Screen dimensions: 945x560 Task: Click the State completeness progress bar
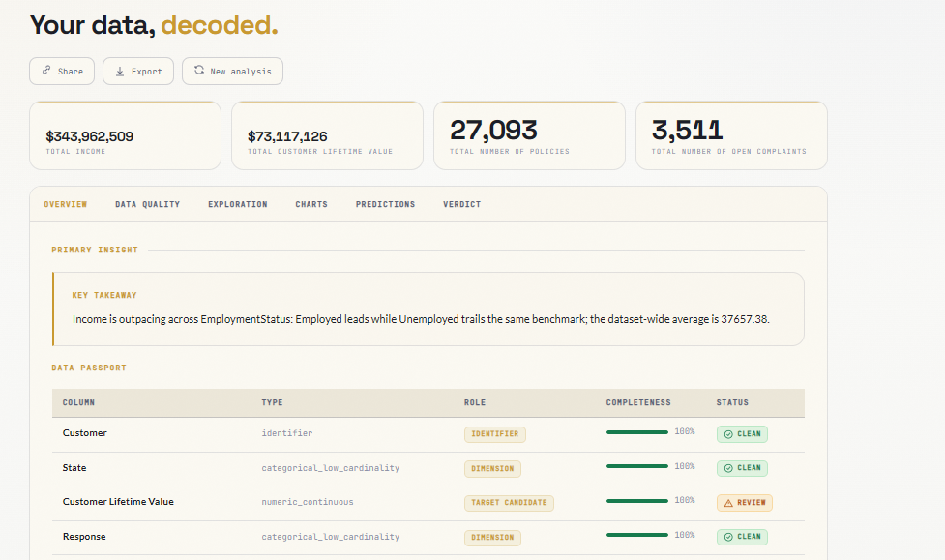pyautogui.click(x=637, y=466)
